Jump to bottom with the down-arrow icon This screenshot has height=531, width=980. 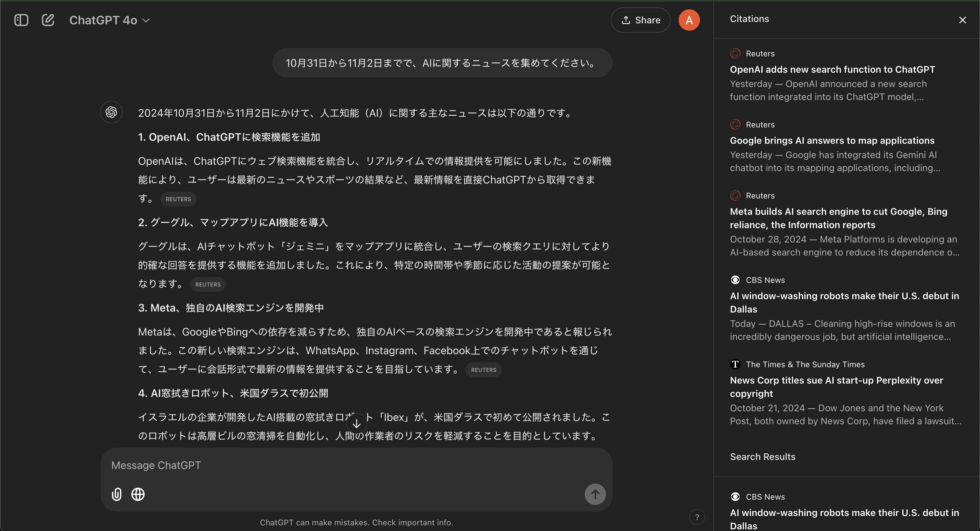pyautogui.click(x=356, y=423)
